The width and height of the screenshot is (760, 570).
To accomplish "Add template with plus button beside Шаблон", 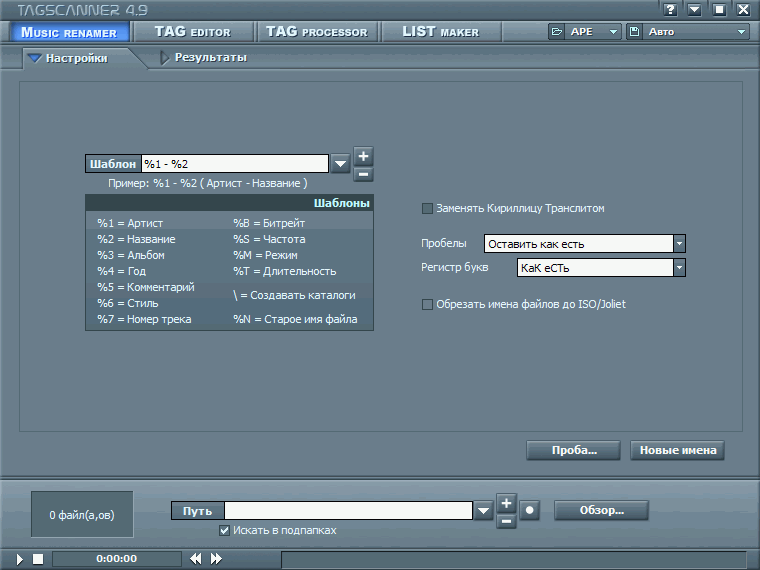I will click(x=363, y=157).
